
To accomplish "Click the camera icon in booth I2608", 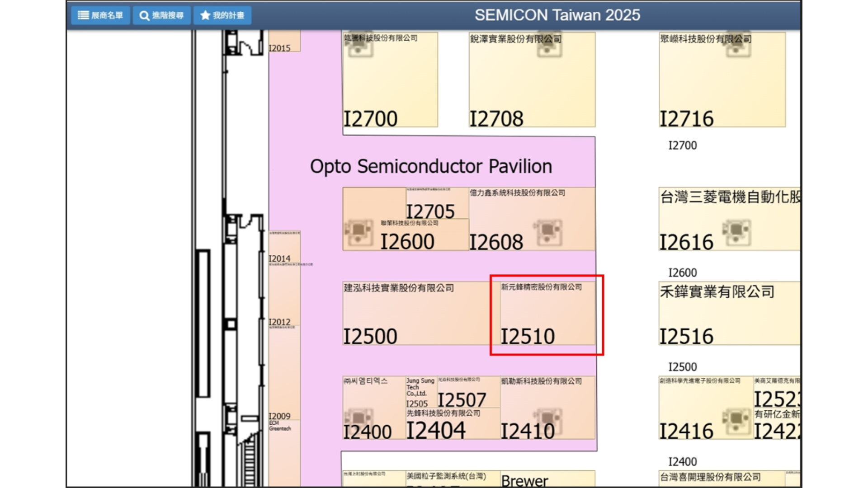I will click(547, 232).
